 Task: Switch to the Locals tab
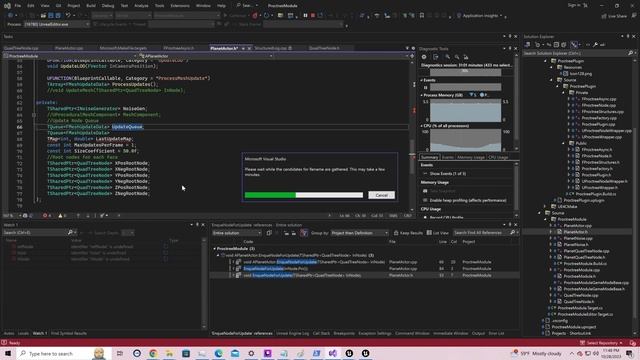[x=23, y=333]
